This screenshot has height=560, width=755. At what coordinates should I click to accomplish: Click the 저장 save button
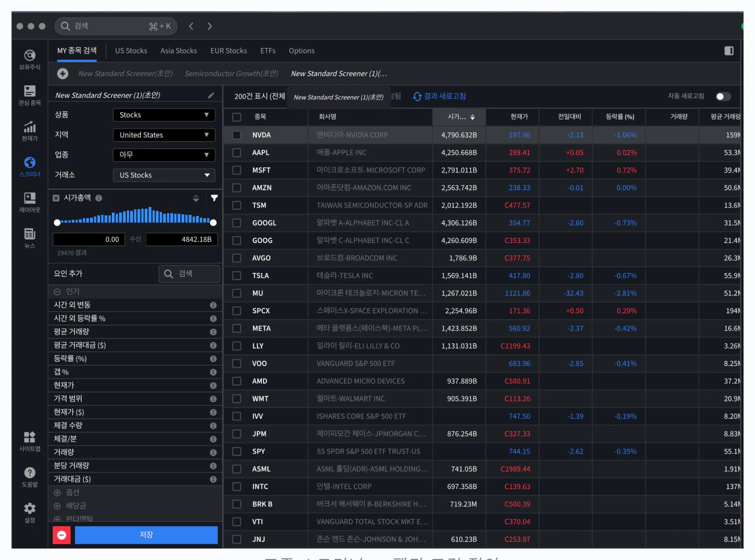[146, 535]
